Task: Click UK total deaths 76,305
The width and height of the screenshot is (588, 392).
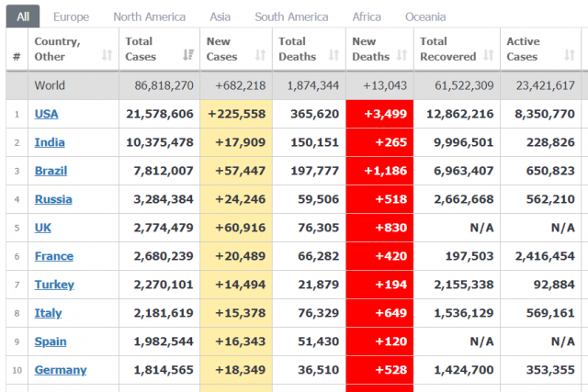Action: [x=319, y=228]
